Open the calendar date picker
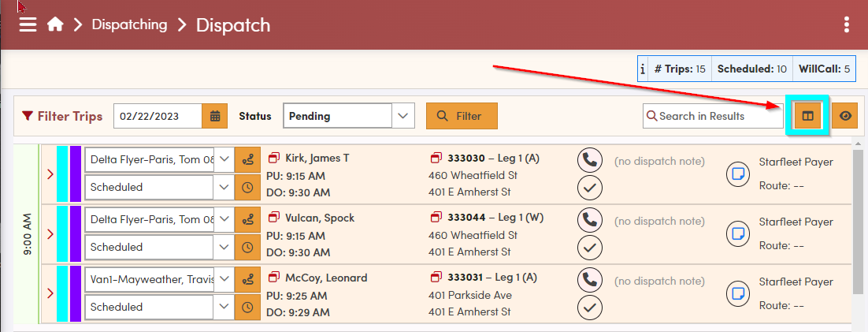Viewport: 868px width, 332px height. coord(214,116)
